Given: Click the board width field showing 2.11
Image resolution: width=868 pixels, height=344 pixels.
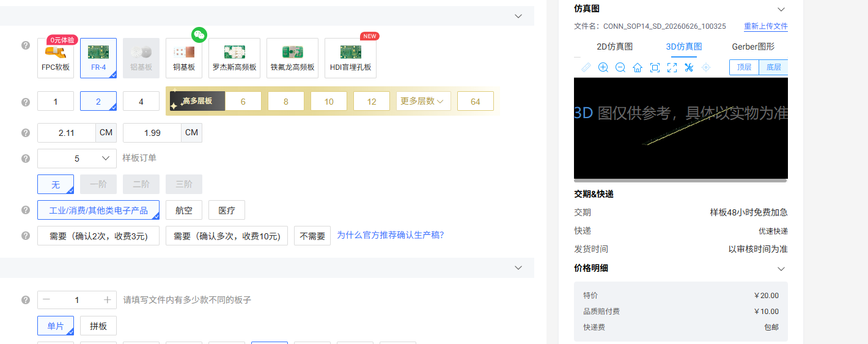Looking at the screenshot, I should [67, 133].
